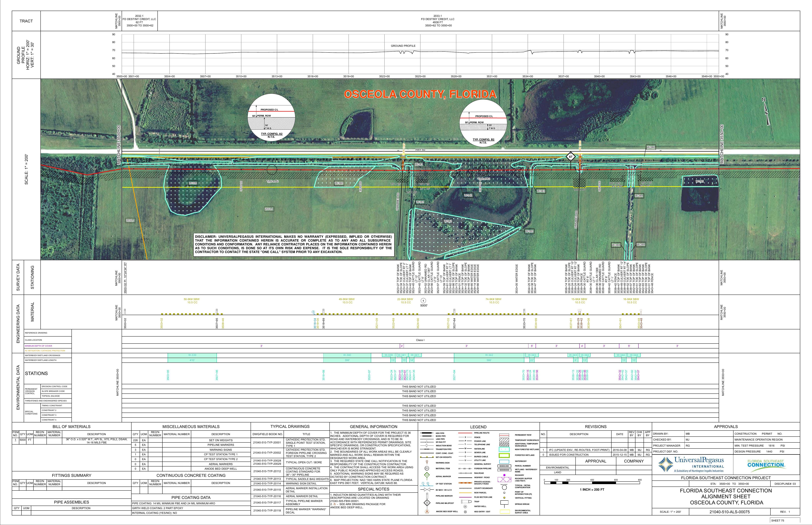The width and height of the screenshot is (812, 525).
Task: Click the milepost 67 diamond marker
Action: coord(570,157)
